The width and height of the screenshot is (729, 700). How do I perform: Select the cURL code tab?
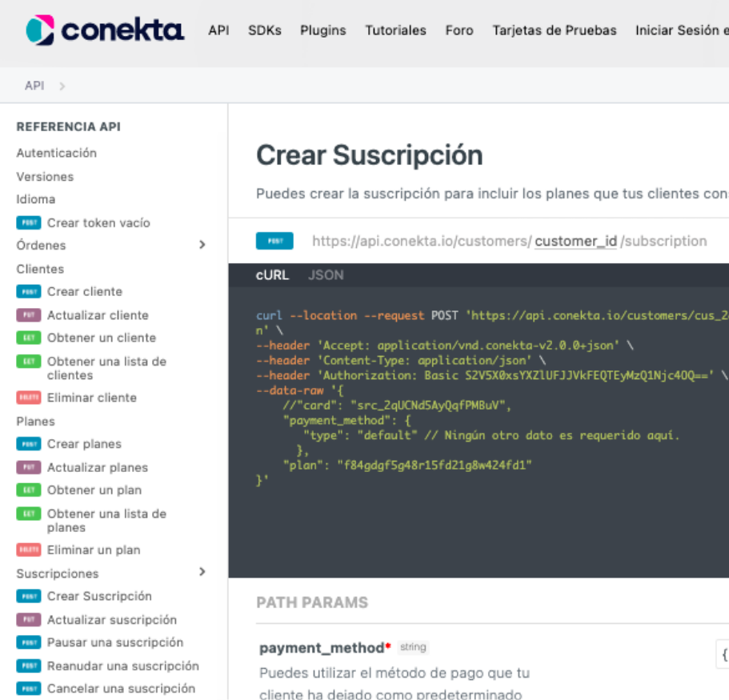(x=272, y=275)
